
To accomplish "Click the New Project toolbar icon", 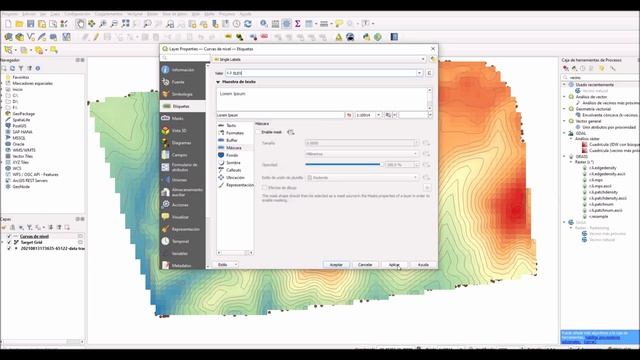I will pos(8,24).
